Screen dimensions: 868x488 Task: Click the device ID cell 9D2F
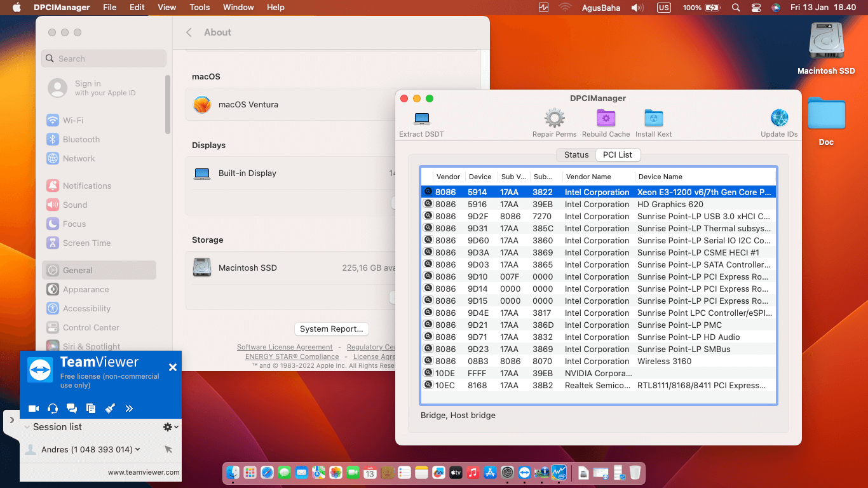[478, 216]
